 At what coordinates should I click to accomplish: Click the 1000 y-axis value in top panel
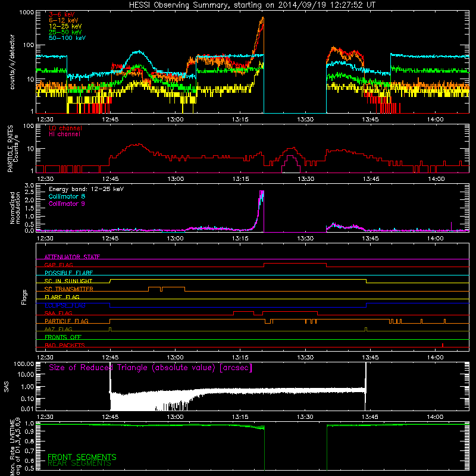(27, 12)
